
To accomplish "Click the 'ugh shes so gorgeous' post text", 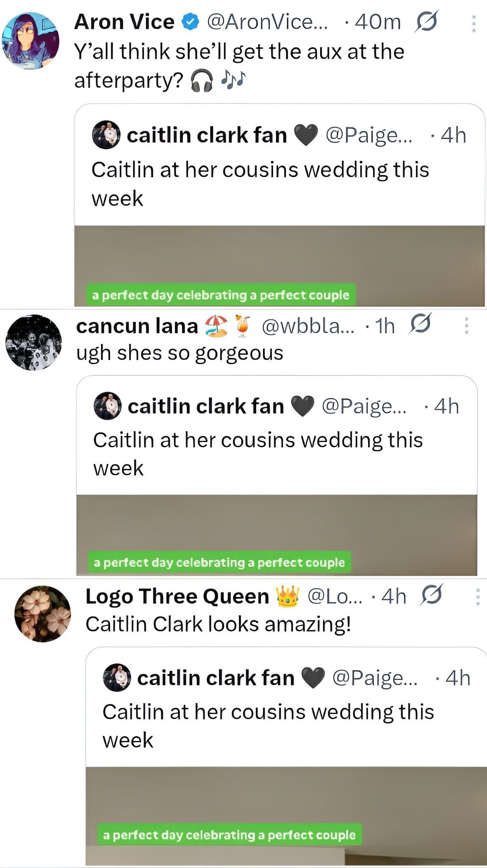I will (x=180, y=353).
